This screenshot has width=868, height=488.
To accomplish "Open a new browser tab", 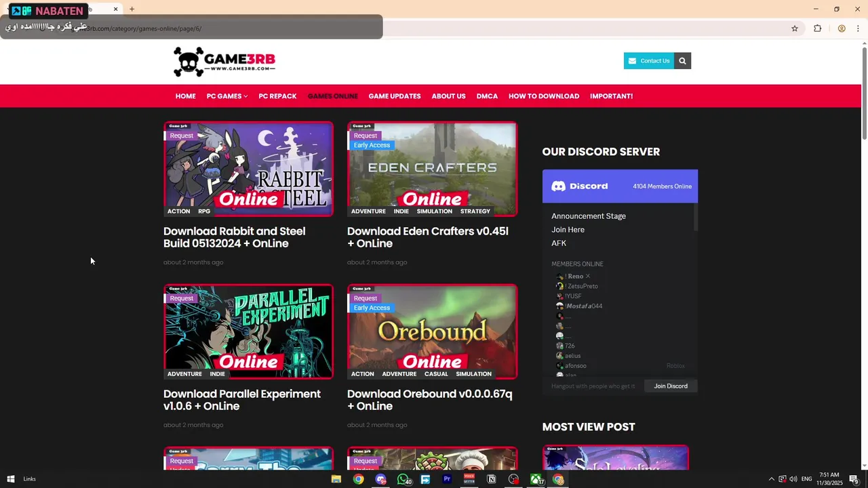I will 132,9.
